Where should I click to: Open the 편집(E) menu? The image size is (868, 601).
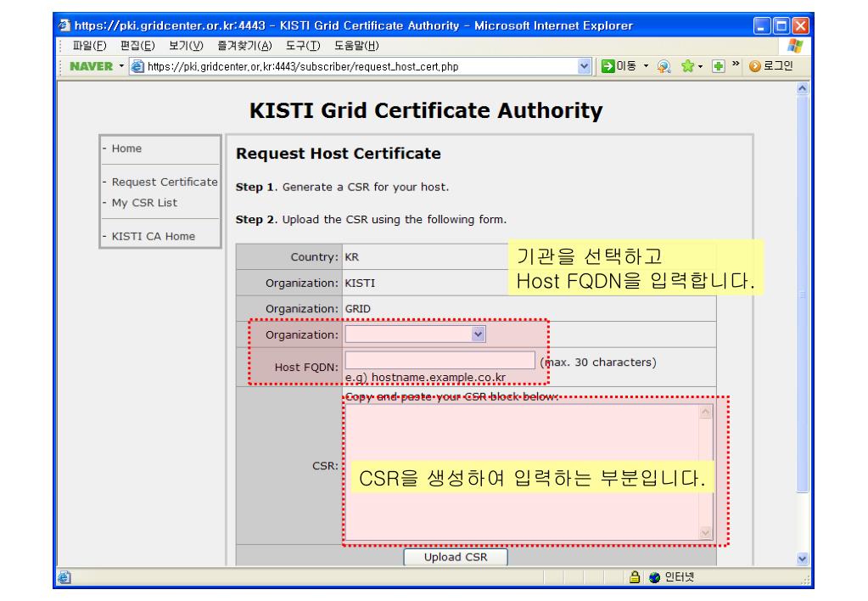tap(137, 46)
